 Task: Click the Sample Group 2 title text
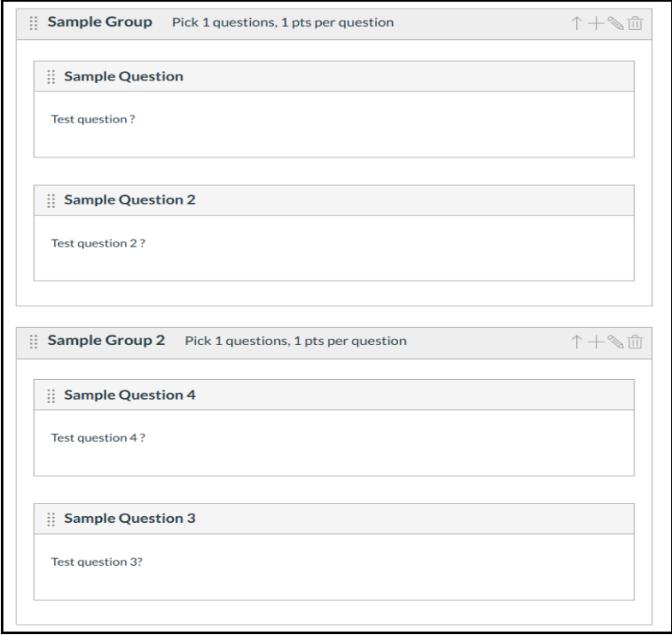tap(105, 341)
